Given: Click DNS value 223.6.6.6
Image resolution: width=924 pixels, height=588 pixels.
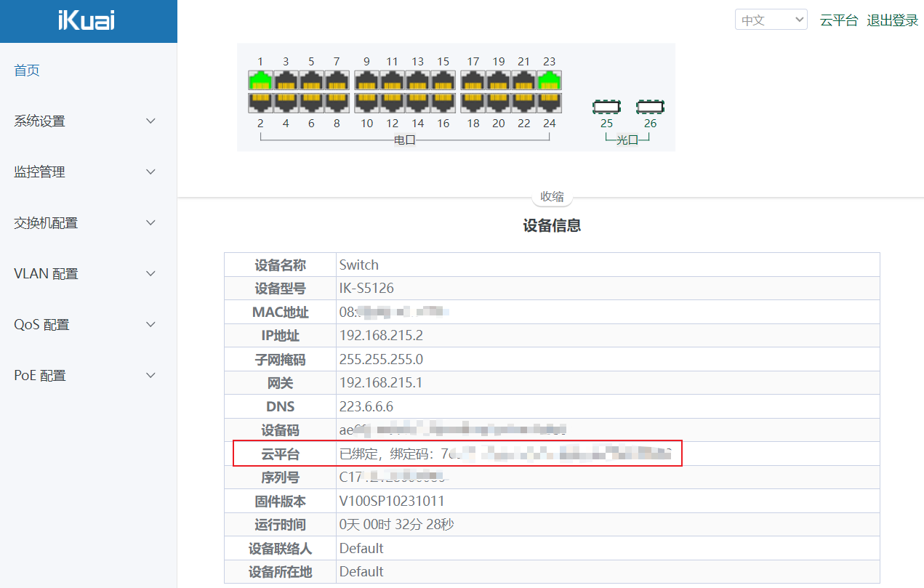Looking at the screenshot, I should coord(366,406).
